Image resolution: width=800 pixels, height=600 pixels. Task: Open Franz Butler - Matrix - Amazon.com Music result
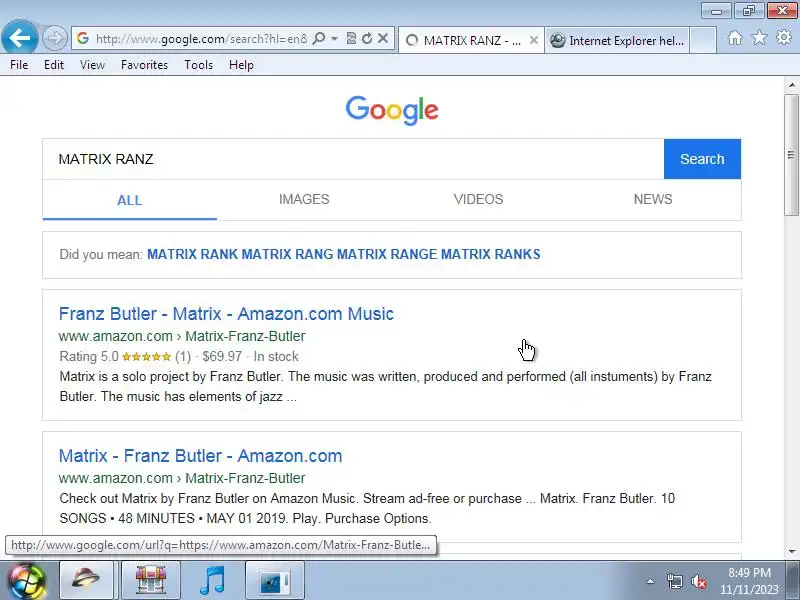click(226, 314)
